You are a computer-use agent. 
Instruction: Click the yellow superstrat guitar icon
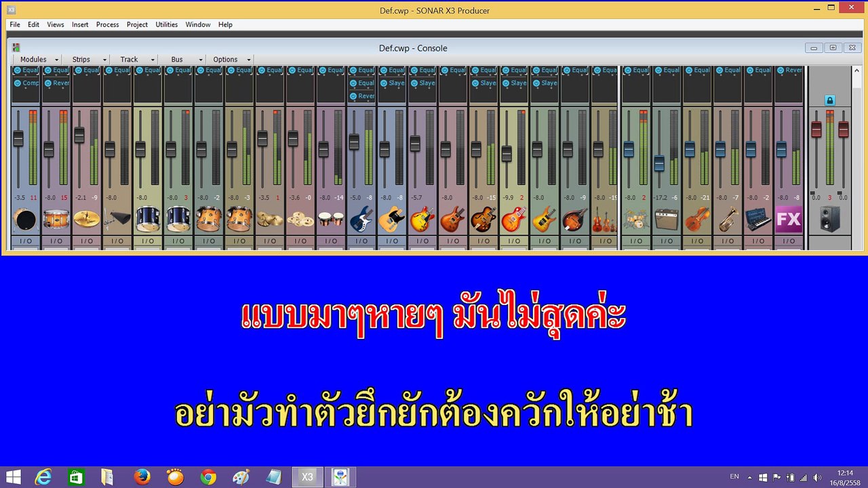click(x=544, y=220)
